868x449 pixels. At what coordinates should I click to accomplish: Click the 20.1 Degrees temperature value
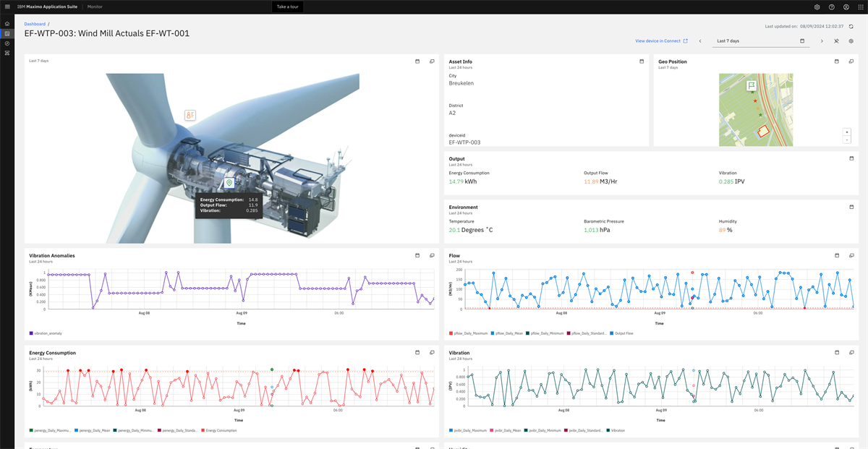(471, 230)
